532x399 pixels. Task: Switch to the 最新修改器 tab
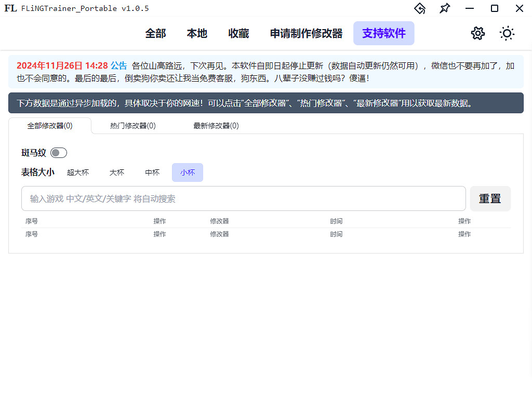(216, 125)
